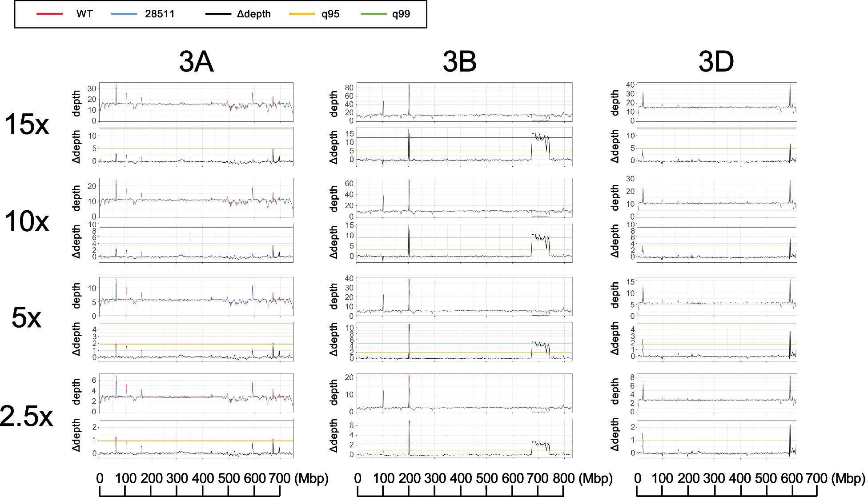Click the '3D' chromosome column heading
This screenshot has height=497, width=868.
716,61
